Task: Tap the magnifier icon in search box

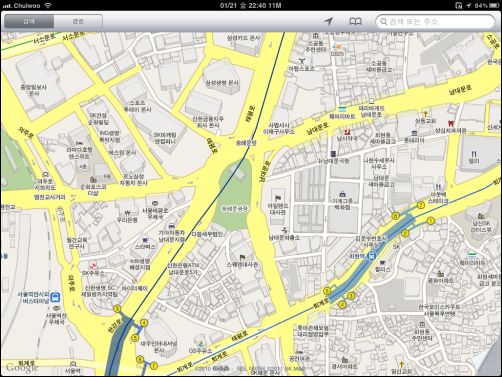Action: click(384, 22)
